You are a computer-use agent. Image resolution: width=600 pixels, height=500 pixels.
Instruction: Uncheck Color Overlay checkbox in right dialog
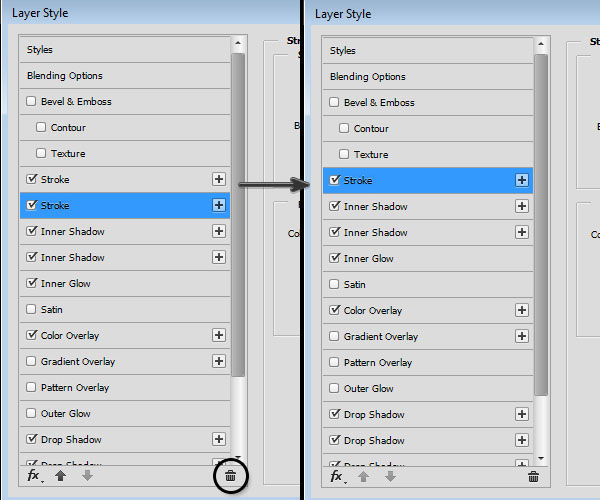tap(334, 310)
